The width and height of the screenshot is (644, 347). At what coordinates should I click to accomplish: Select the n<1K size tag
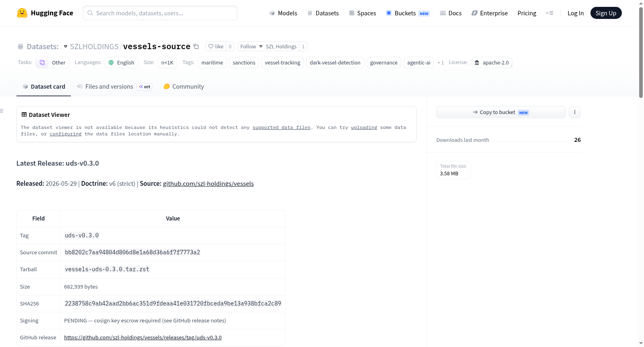tap(167, 62)
